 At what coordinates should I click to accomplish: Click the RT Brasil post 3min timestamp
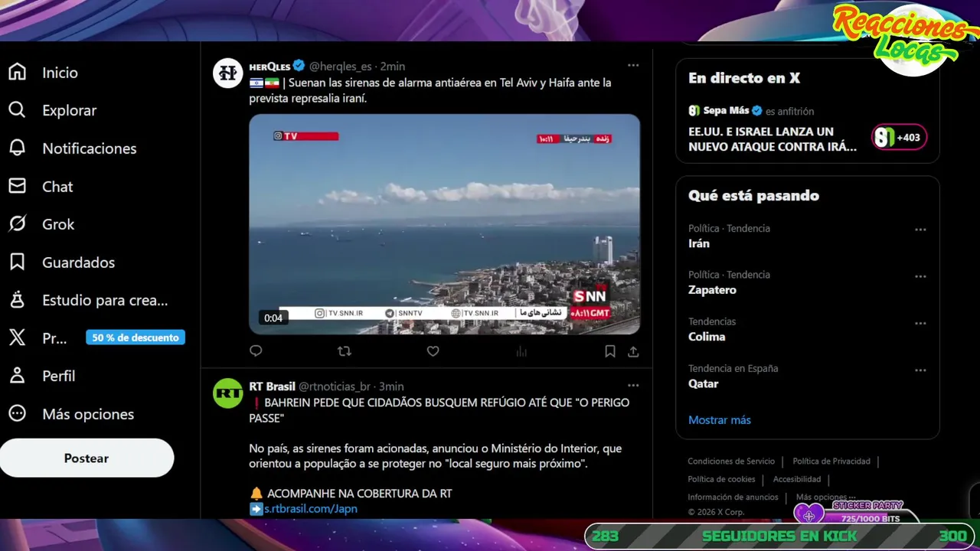click(391, 386)
